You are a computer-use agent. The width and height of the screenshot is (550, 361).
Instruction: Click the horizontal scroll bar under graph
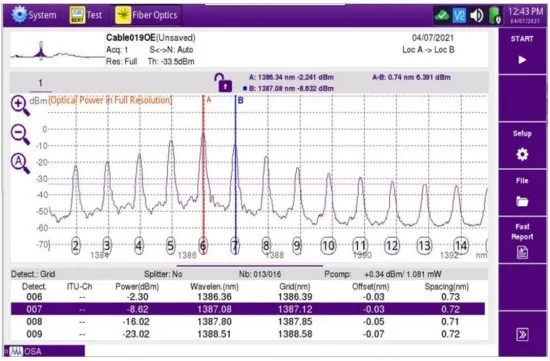(x=249, y=266)
